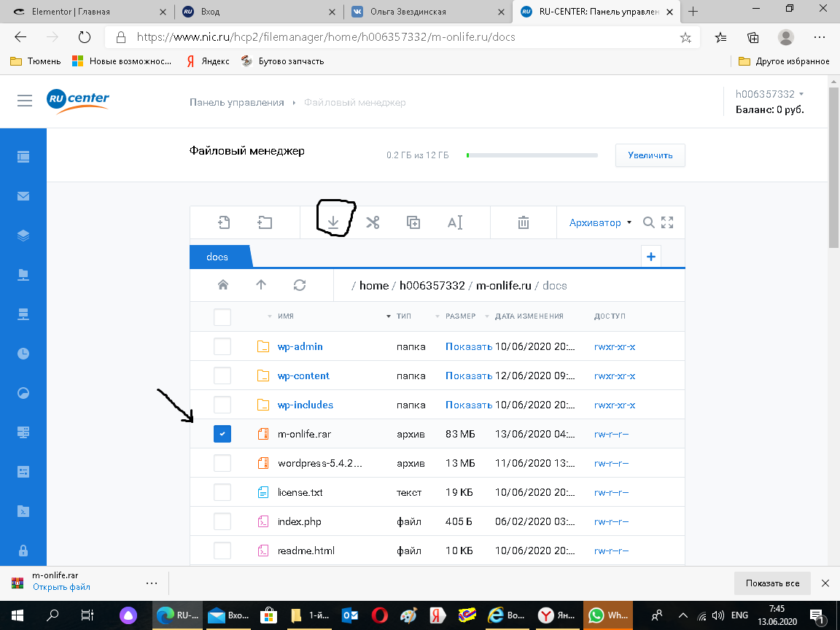This screenshot has width=840, height=630.
Task: Check the wp-includes folder checkbox
Action: coord(222,405)
